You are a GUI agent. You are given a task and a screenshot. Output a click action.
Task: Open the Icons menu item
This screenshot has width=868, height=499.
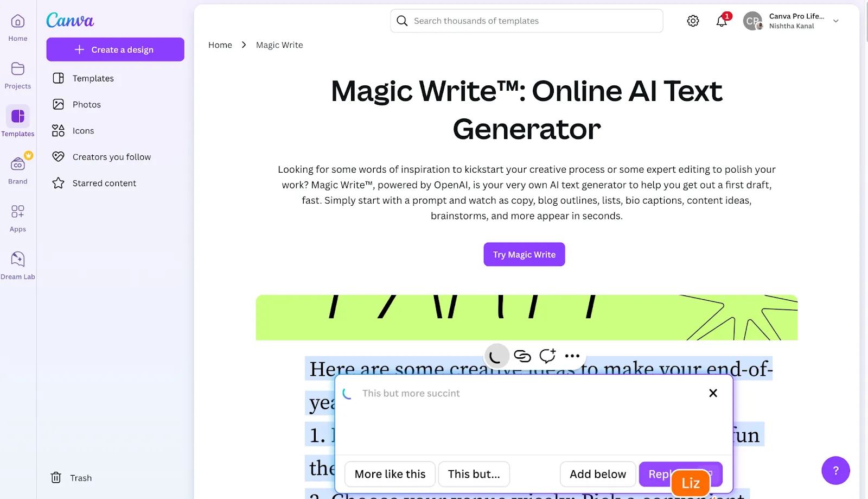click(115, 131)
